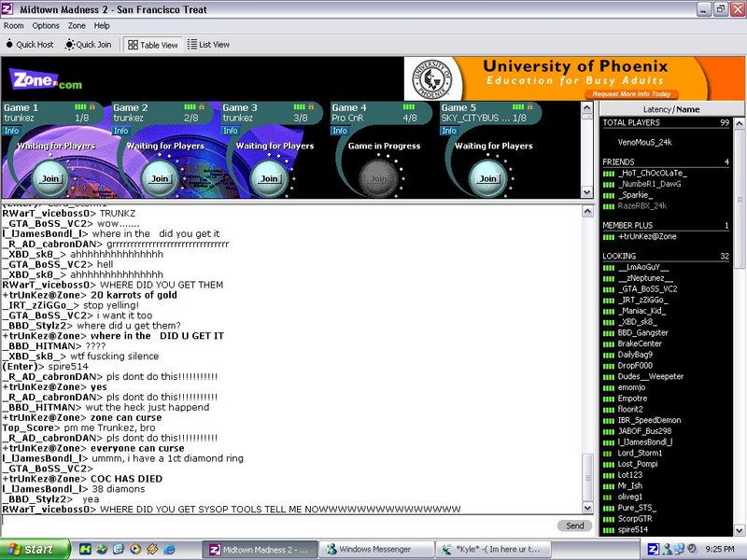Screen dimensions: 747x560
Task: Select player VenoMouS_24k in the list
Action: [x=645, y=142]
